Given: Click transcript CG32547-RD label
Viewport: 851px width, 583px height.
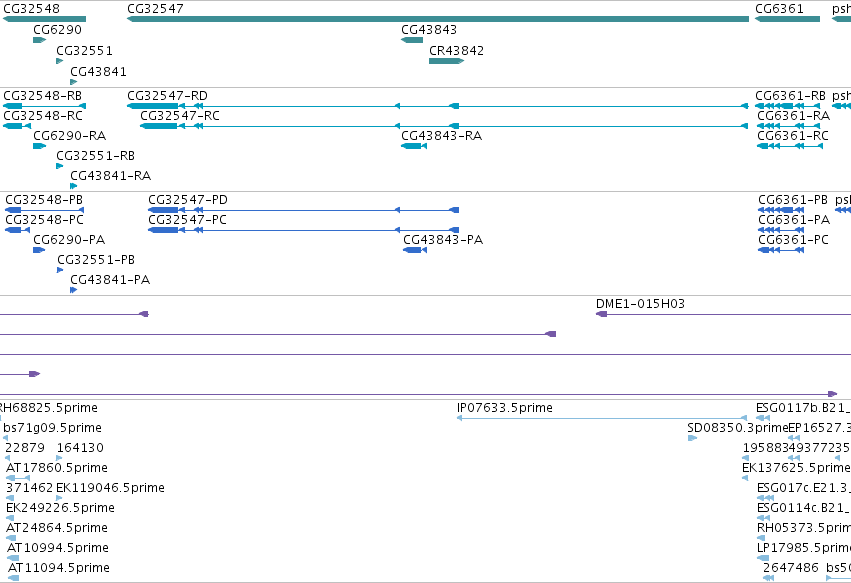Looking at the screenshot, I should 167,96.
